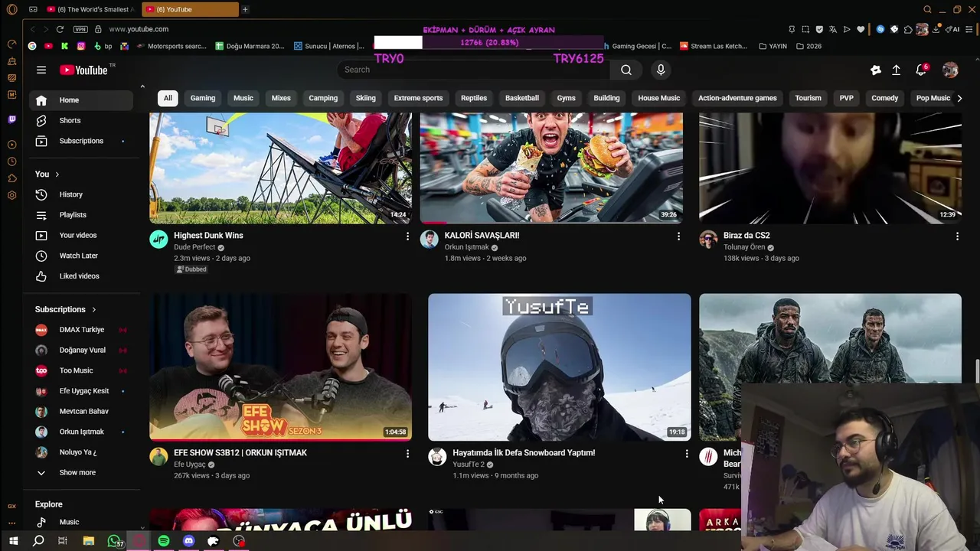The height and width of the screenshot is (551, 980).
Task: Open a new browser tab
Action: pos(245,9)
